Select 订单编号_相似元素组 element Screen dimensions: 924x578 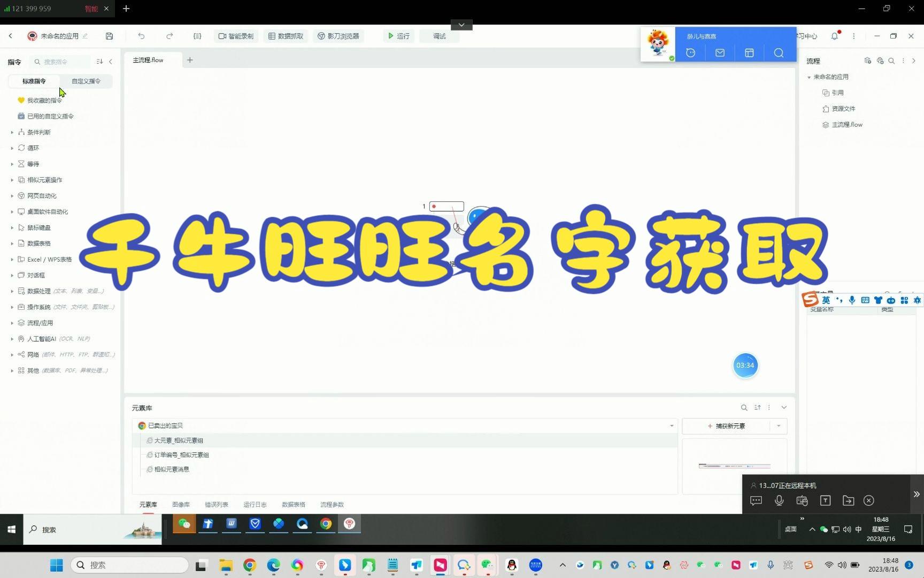coord(181,455)
